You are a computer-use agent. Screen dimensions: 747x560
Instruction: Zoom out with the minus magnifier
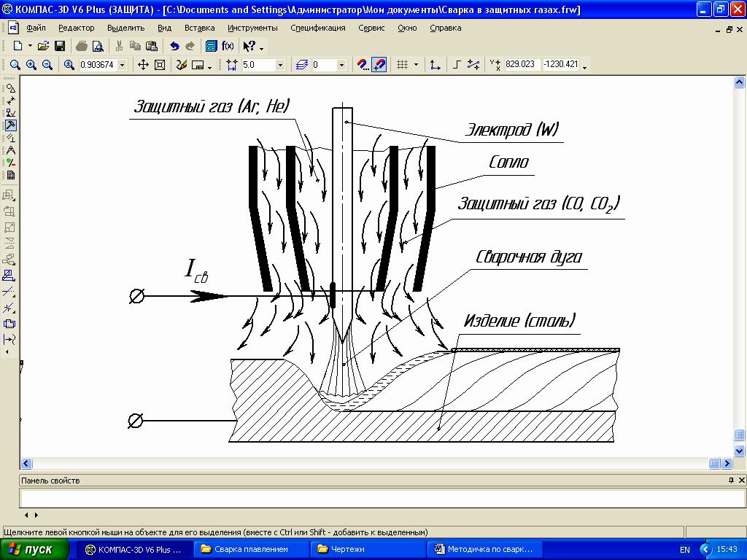click(x=47, y=64)
